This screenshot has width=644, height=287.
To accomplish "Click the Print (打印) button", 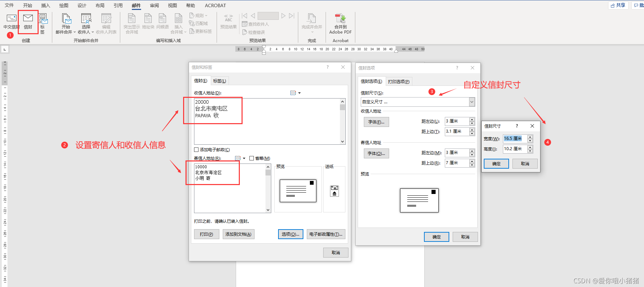I will (206, 234).
